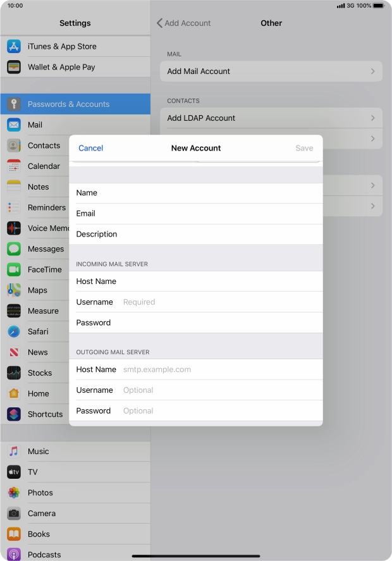Open the Books settings icon
This screenshot has width=392, height=561.
(14, 534)
